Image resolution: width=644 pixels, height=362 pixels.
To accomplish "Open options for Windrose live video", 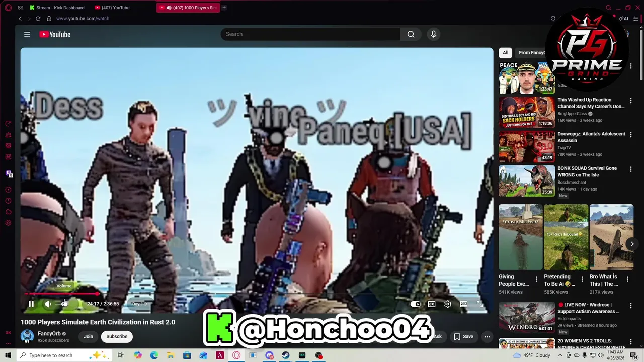I will click(x=631, y=306).
